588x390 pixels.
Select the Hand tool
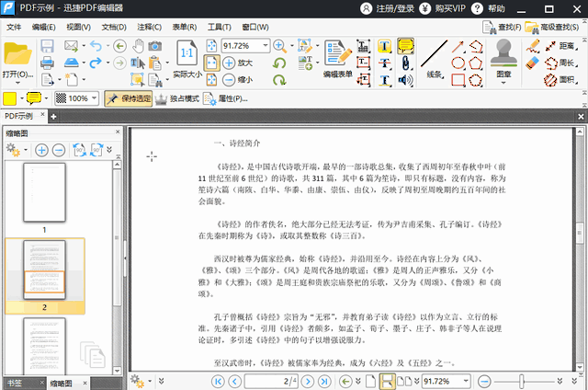(138, 46)
